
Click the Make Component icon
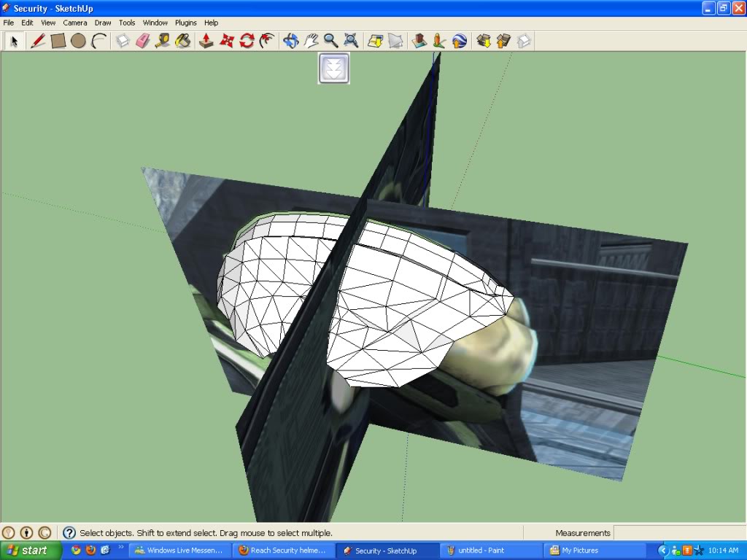(123, 41)
